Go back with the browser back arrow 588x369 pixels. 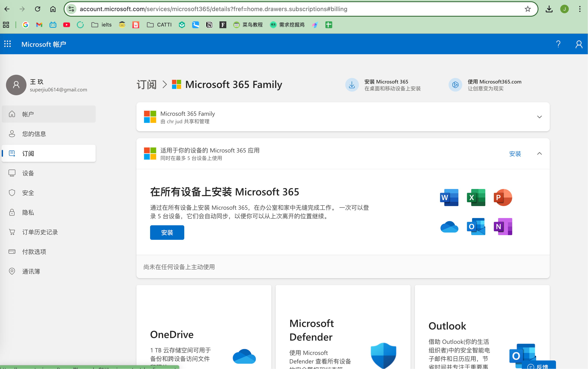[x=7, y=9]
